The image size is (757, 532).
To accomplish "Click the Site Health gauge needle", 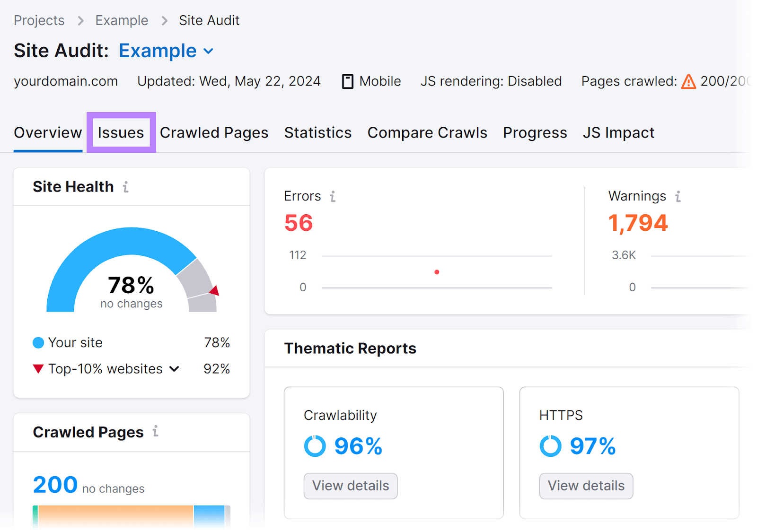I will [214, 291].
